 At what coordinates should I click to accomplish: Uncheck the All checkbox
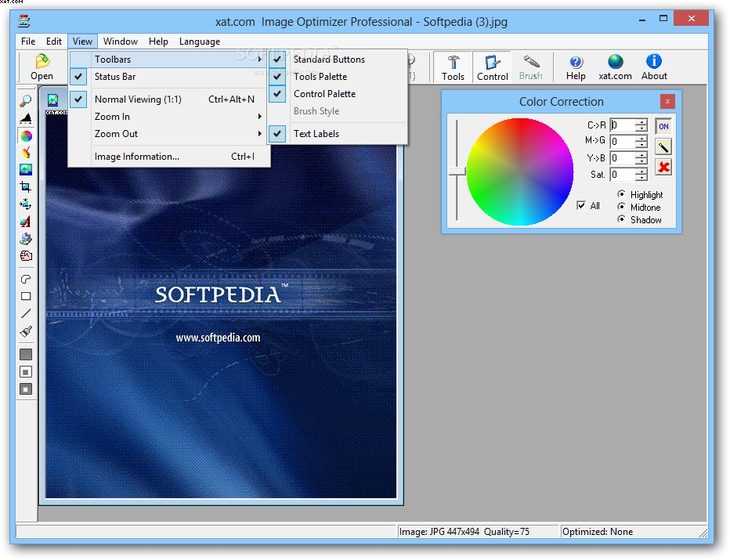click(581, 205)
